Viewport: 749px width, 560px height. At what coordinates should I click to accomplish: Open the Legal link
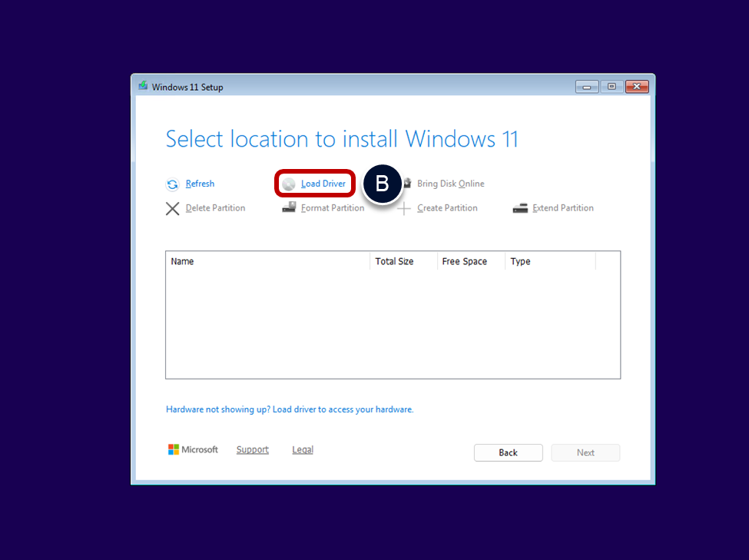coord(303,449)
